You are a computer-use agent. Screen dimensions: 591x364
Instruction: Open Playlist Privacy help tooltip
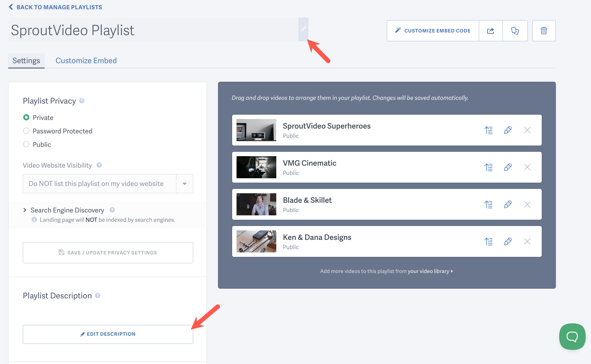point(82,101)
